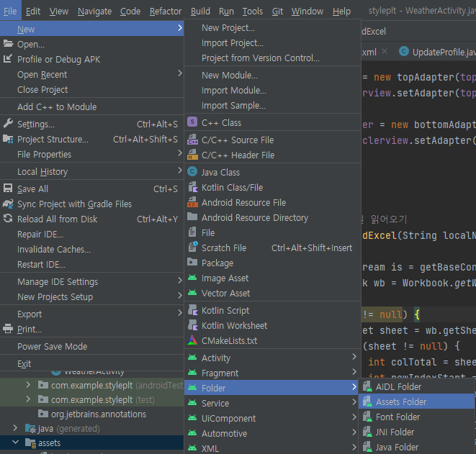Viewport: 476px width, 454px height.
Task: Click the Scratch File icon
Action: (x=193, y=248)
